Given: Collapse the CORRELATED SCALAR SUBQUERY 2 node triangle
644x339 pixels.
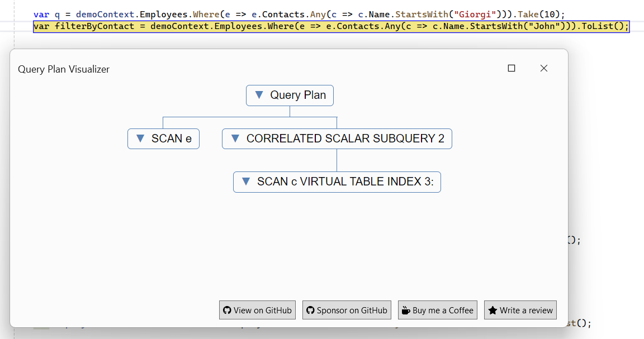Looking at the screenshot, I should point(235,139).
